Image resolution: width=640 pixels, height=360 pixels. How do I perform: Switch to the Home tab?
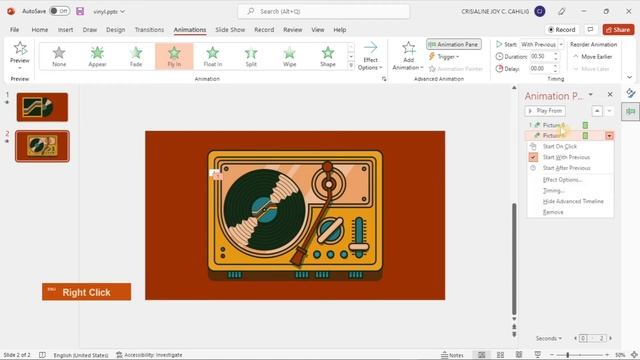click(40, 30)
